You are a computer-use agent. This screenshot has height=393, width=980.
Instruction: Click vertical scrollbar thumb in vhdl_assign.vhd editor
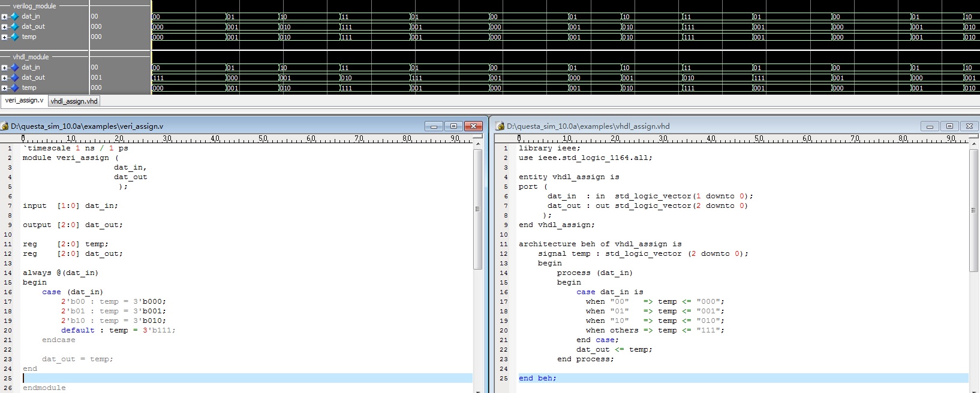(973, 210)
